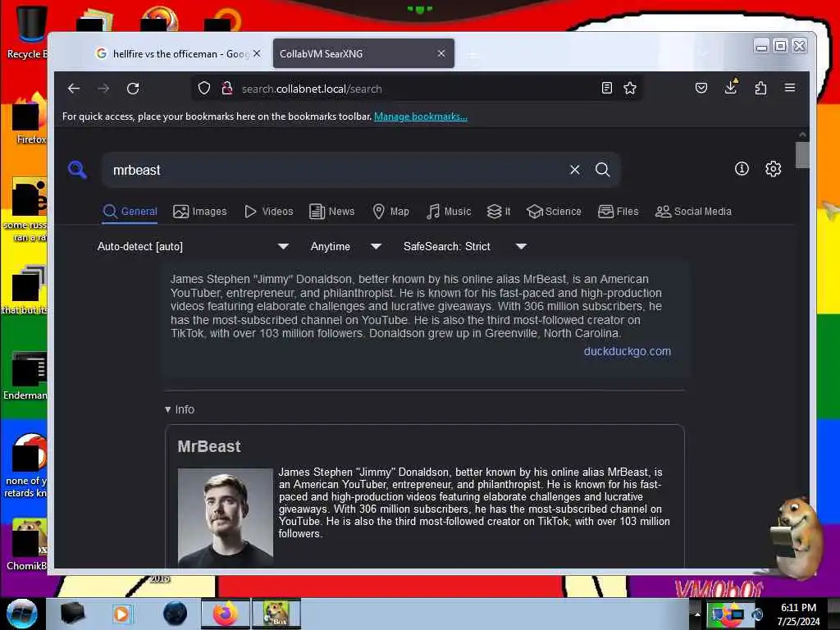Open the duckduckgo.com source link
The height and width of the screenshot is (630, 840).
(x=628, y=351)
